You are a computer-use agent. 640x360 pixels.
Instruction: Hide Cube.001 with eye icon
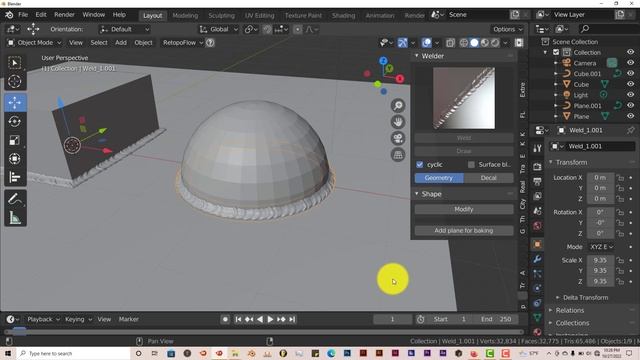click(x=631, y=73)
